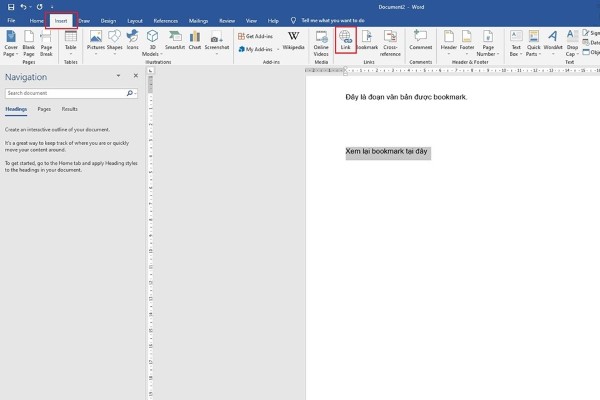This screenshot has width=600, height=400.
Task: Insert 3D Models
Action: pos(152,43)
